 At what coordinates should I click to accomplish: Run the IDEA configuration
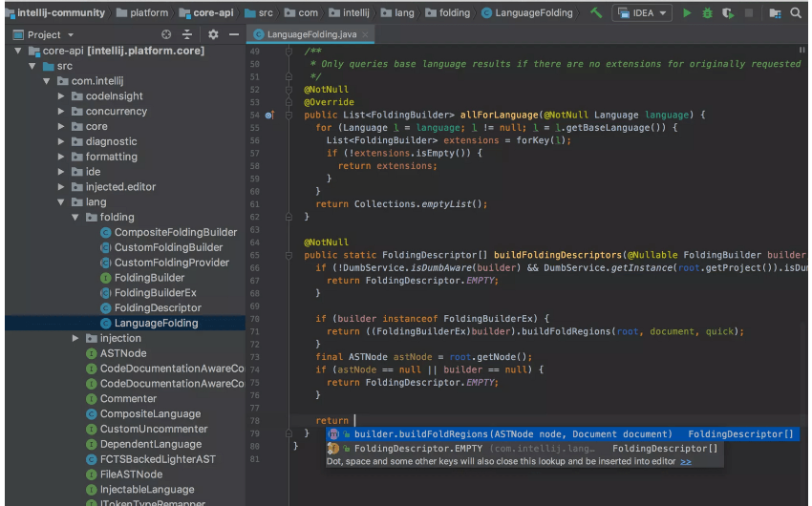[687, 13]
